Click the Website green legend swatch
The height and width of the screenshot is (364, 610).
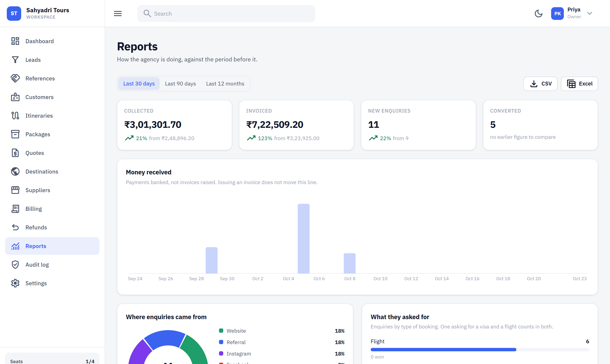221,331
